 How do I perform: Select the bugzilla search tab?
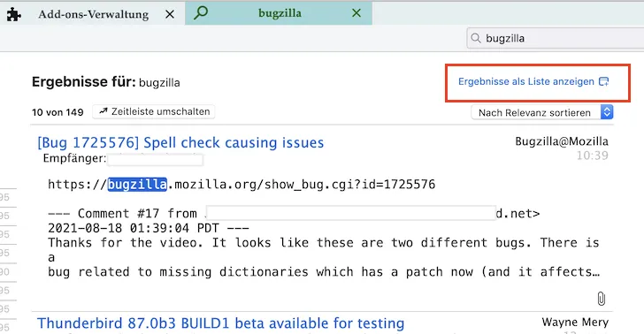tap(279, 13)
